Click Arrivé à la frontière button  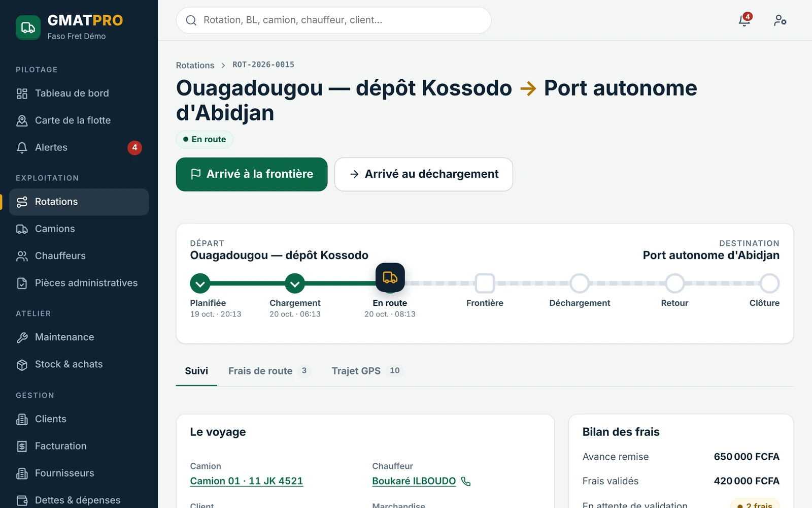pyautogui.click(x=252, y=174)
